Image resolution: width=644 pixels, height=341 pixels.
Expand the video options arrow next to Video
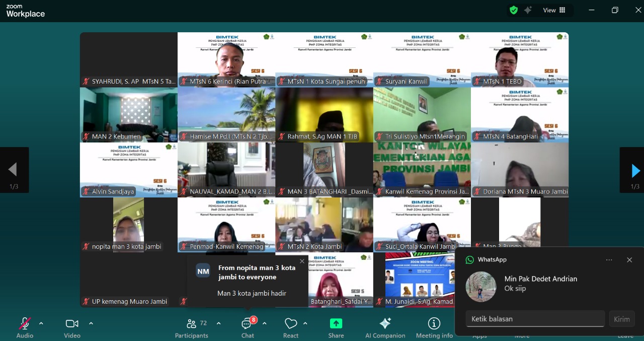91,323
